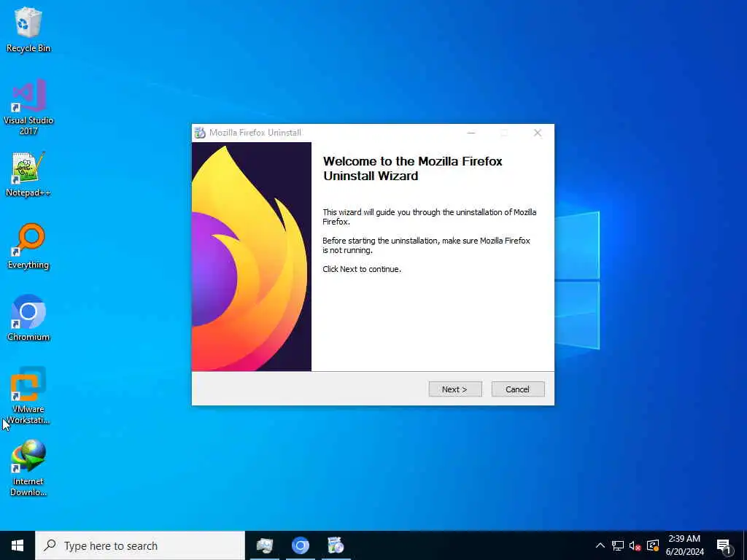Activate the Firefox uninstaller taskbar button
This screenshot has height=560, width=747.
pos(336,545)
